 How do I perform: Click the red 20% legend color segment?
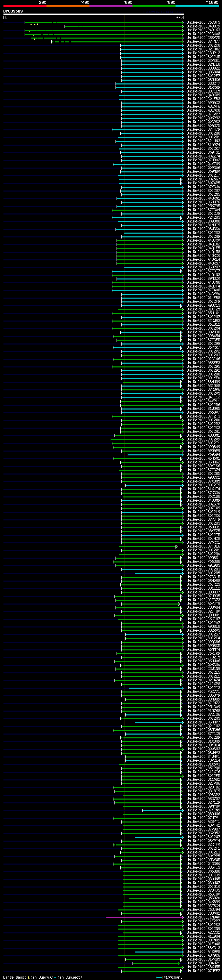click(25, 6)
